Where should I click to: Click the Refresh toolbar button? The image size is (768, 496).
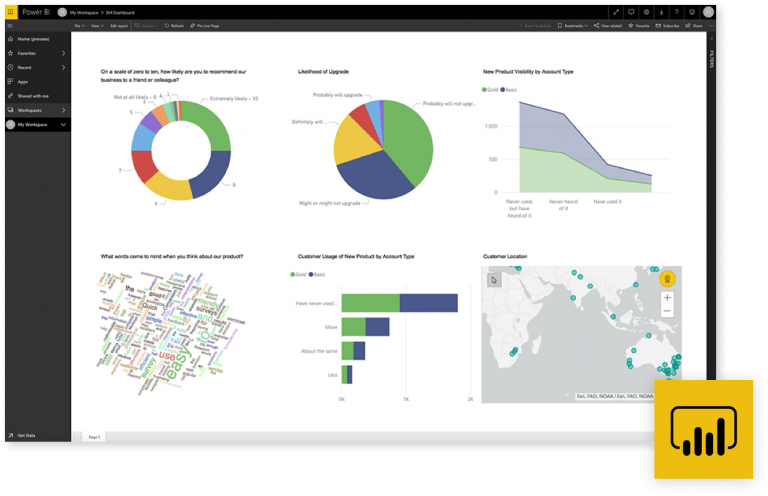coord(174,26)
